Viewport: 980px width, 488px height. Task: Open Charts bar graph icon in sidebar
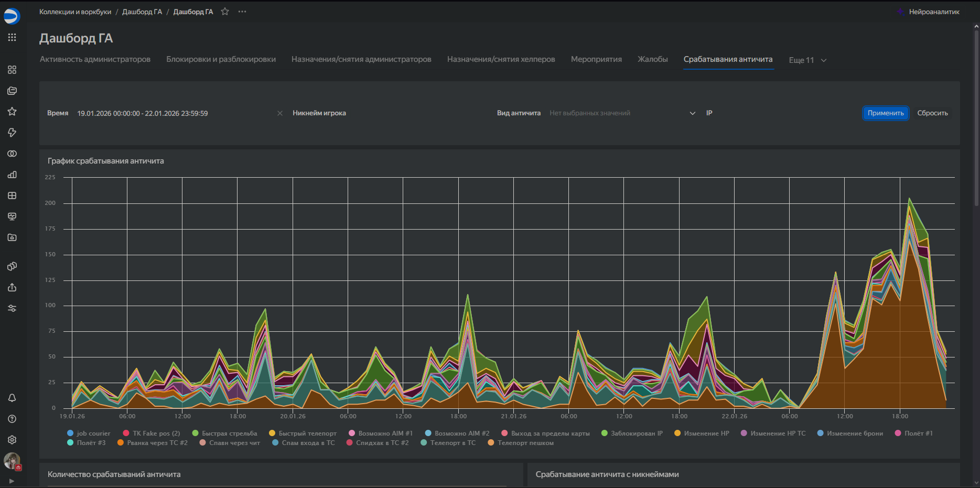12,175
